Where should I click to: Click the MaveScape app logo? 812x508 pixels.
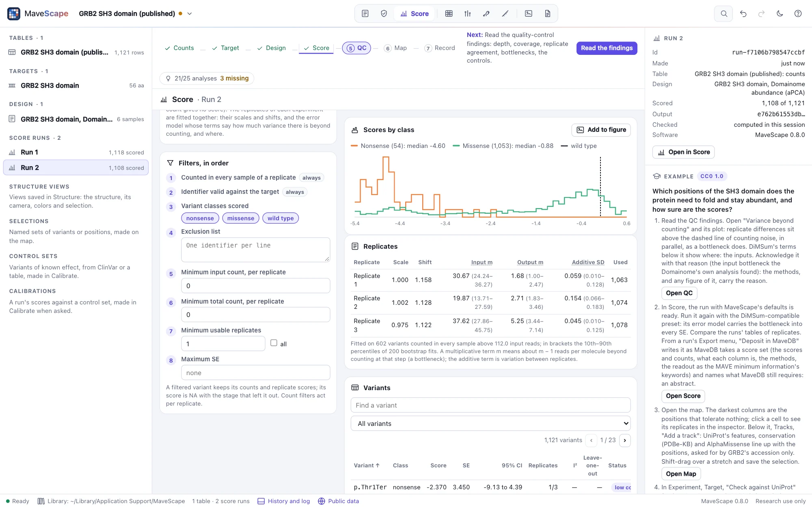point(14,13)
